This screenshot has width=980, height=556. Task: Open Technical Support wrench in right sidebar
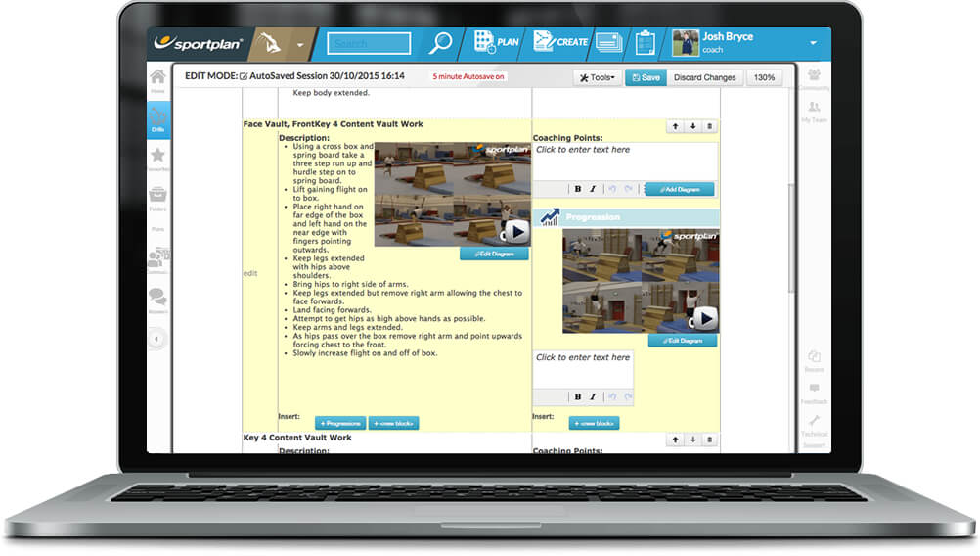(814, 432)
